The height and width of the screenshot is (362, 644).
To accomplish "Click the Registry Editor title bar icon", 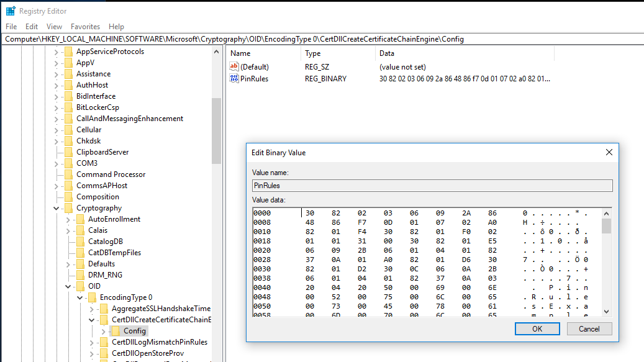I will tap(11, 11).
